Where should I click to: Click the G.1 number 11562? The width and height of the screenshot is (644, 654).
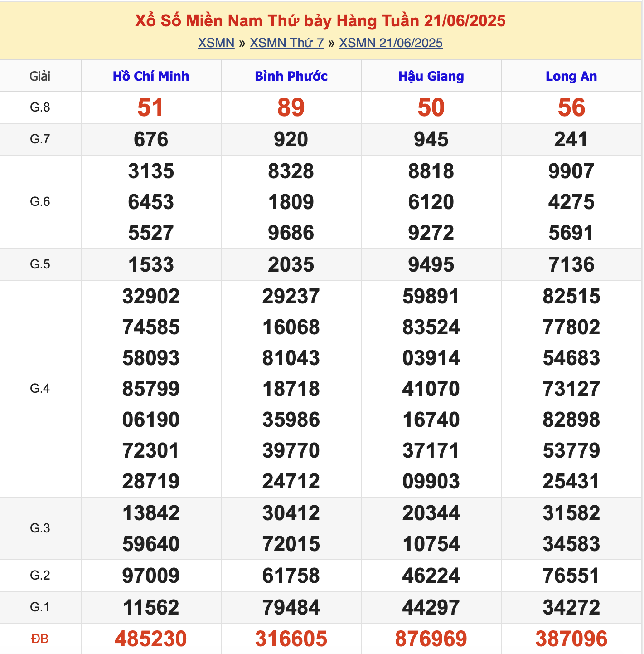[x=151, y=608]
